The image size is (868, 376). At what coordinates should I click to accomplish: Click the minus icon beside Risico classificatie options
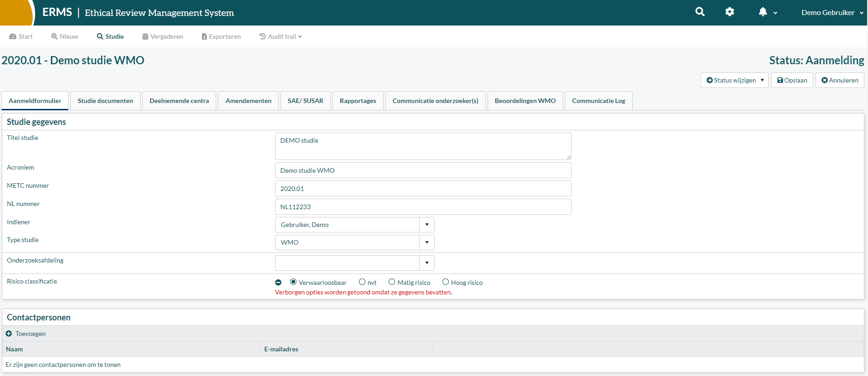278,283
